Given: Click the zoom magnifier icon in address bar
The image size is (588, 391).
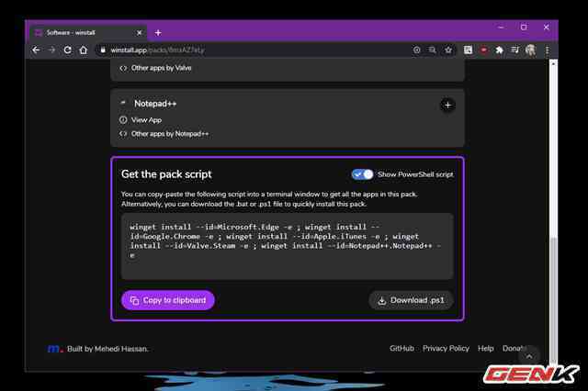Looking at the screenshot, I should coord(432,50).
